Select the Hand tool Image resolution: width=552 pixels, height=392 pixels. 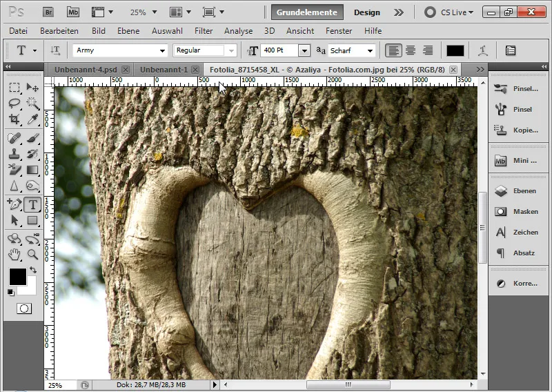tap(14, 254)
